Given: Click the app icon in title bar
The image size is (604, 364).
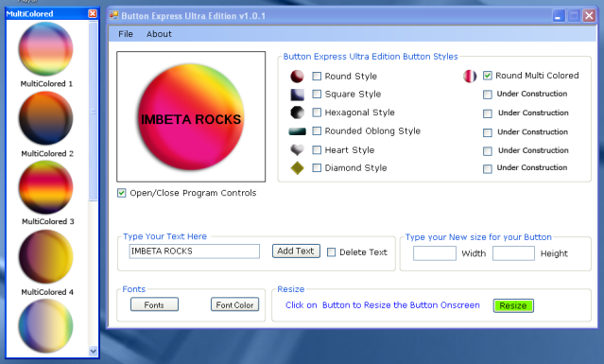Looking at the screenshot, I should (114, 15).
